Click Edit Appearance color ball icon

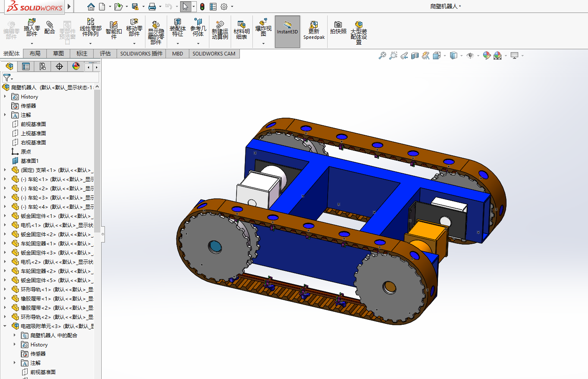coord(486,56)
